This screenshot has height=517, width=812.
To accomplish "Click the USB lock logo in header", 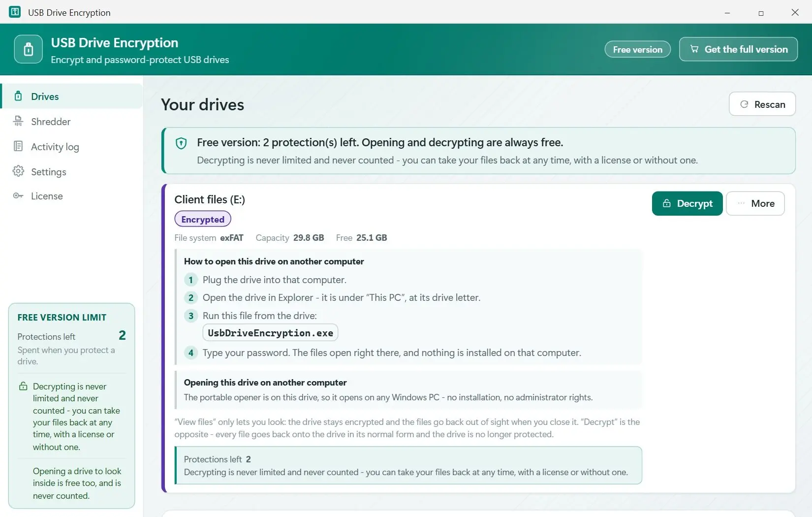I will [29, 49].
